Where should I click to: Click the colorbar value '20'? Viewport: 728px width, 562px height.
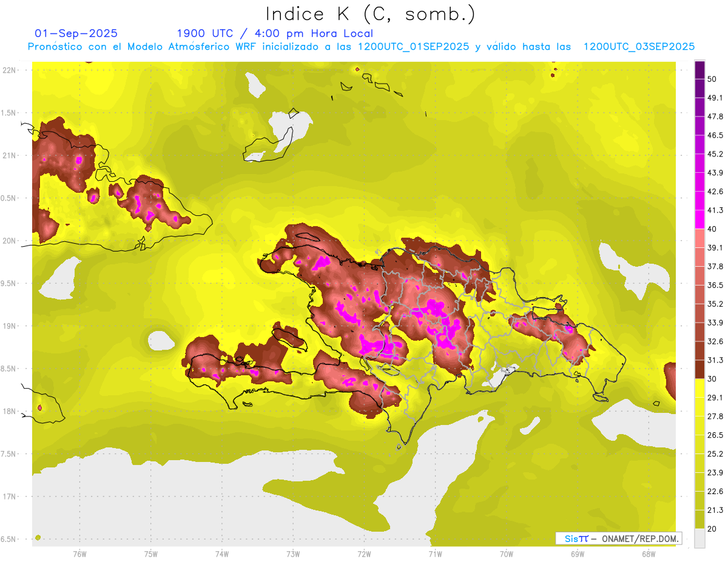tap(713, 529)
